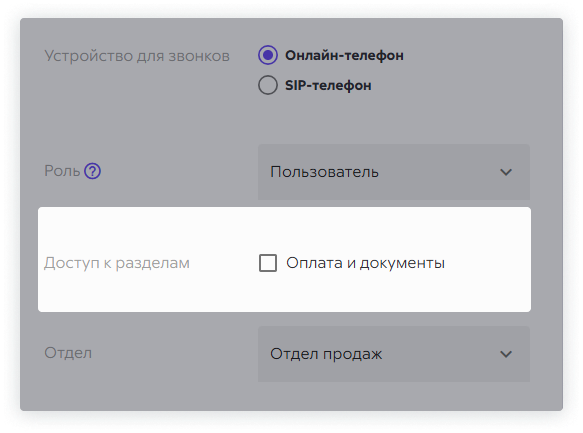Choose the SIP-телефон radio option
Image resolution: width=583 pixels, height=433 pixels.
(x=268, y=85)
